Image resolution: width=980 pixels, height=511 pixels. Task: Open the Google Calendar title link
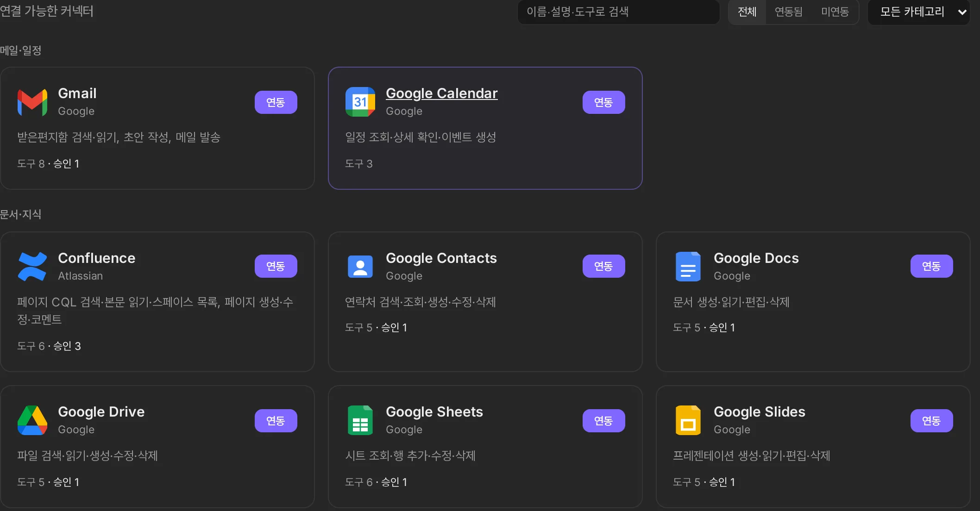[x=442, y=93]
